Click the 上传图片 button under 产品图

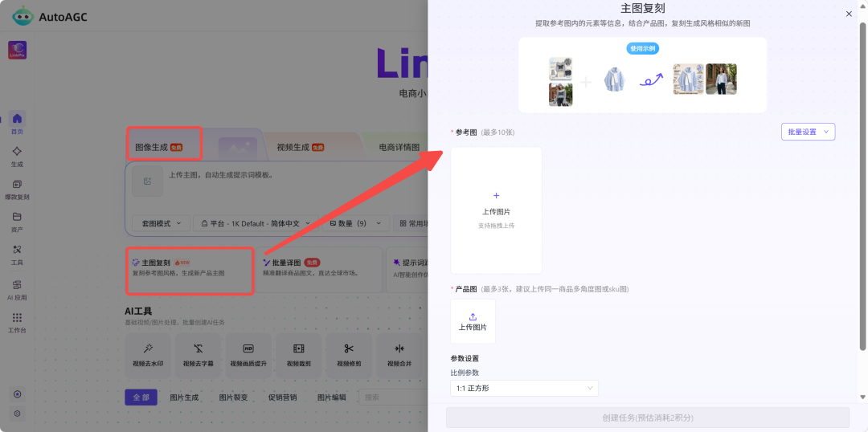pos(473,321)
